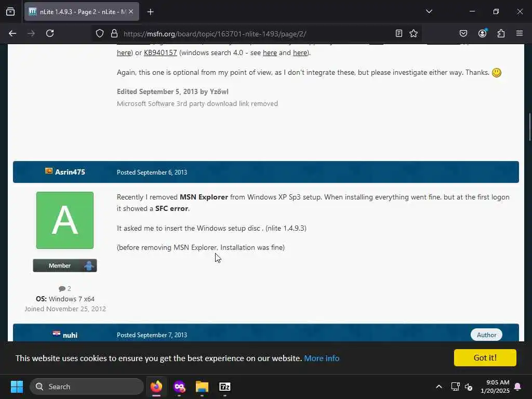This screenshot has width=532, height=399.
Task: Click the page's vertical scrollbar thumb
Action: point(529,127)
